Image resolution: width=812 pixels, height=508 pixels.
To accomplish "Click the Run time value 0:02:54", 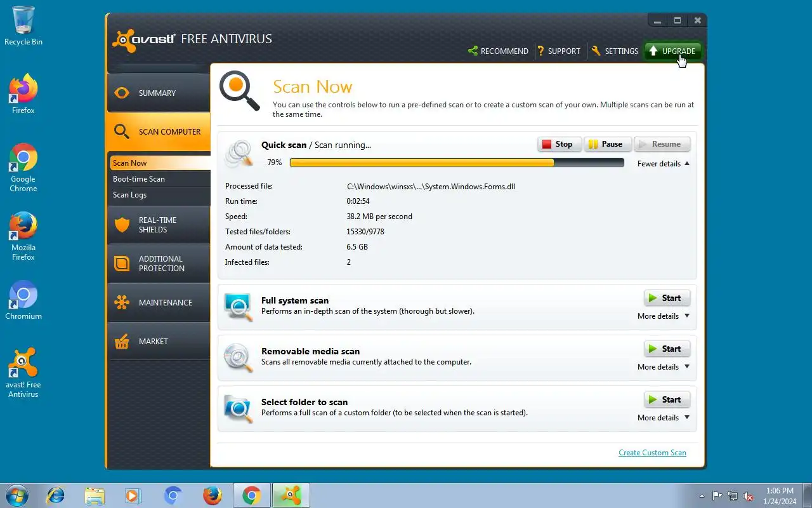I will (x=358, y=201).
